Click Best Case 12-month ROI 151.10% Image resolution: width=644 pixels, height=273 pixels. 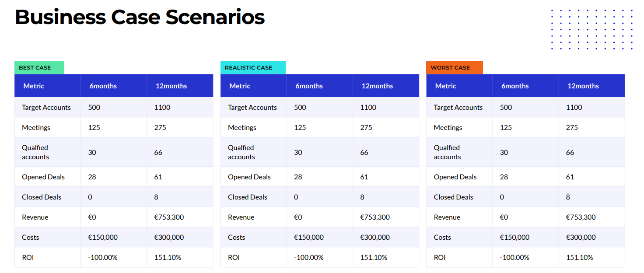(168, 257)
